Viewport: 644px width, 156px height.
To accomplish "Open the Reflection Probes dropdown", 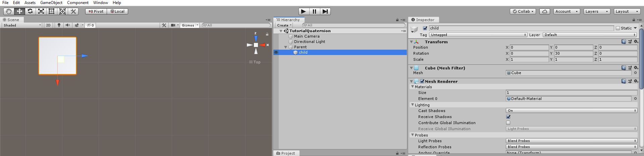I will point(572,147).
